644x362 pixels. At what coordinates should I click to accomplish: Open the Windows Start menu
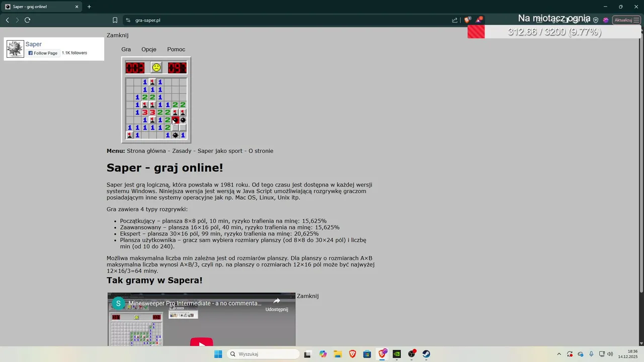pos(218,354)
